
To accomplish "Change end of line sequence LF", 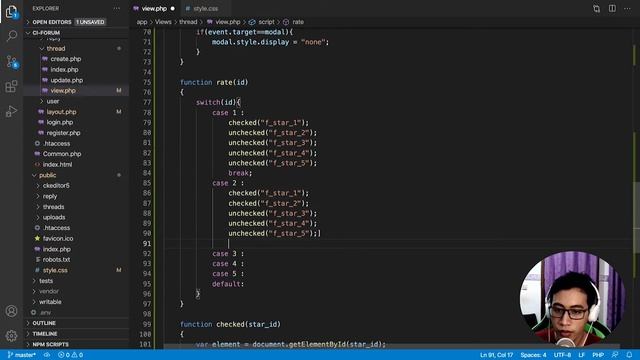I will tap(581, 355).
